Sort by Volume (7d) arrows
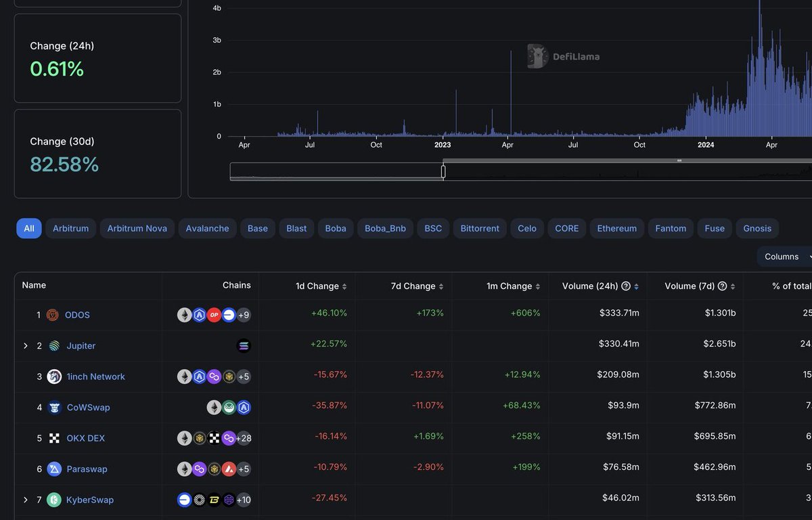The image size is (812, 520). (732, 286)
